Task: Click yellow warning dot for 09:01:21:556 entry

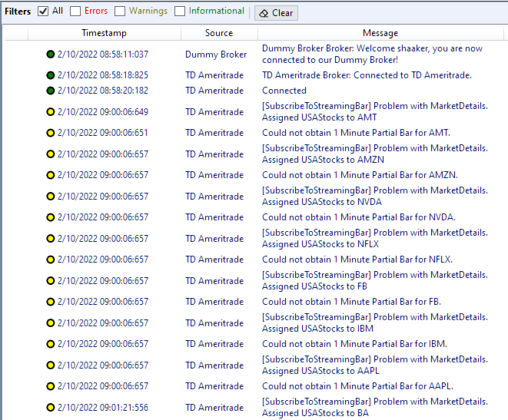Action: (50, 408)
